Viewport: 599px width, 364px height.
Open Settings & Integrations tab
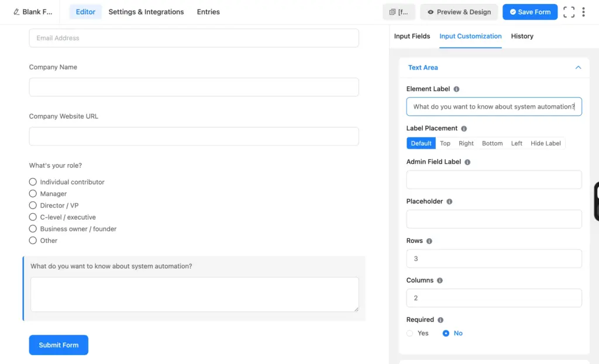[x=146, y=12]
